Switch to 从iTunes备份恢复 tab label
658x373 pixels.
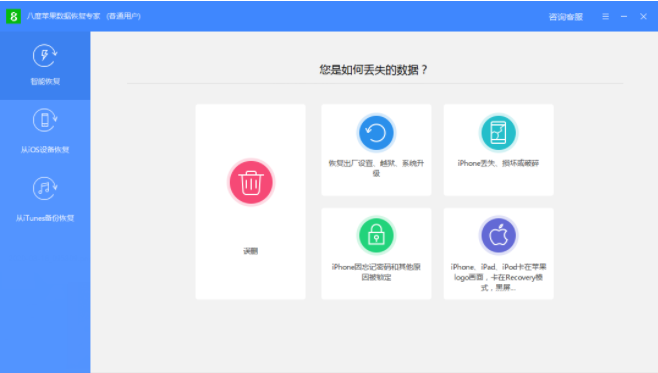click(x=45, y=218)
